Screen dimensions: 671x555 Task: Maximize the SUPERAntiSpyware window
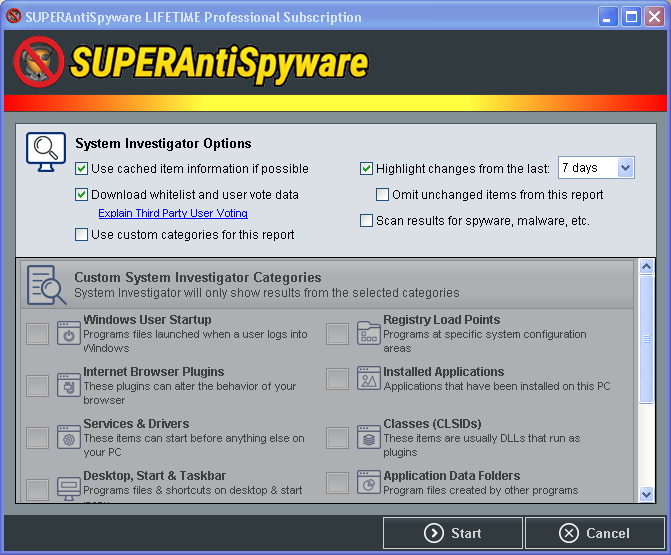631,17
